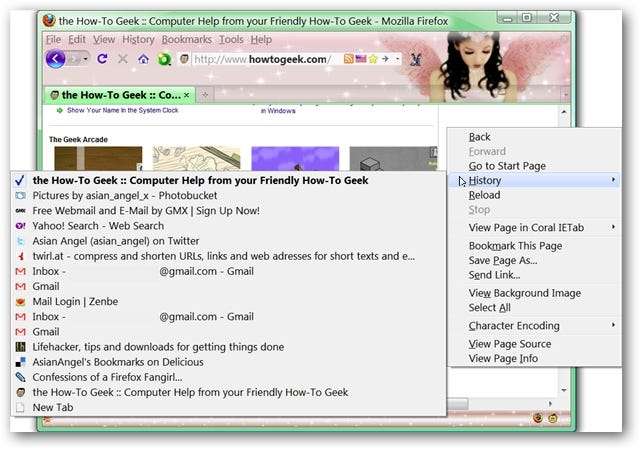Click the Delicious icon in the history list
Screen dimensions: 640x450
[x=20, y=362]
